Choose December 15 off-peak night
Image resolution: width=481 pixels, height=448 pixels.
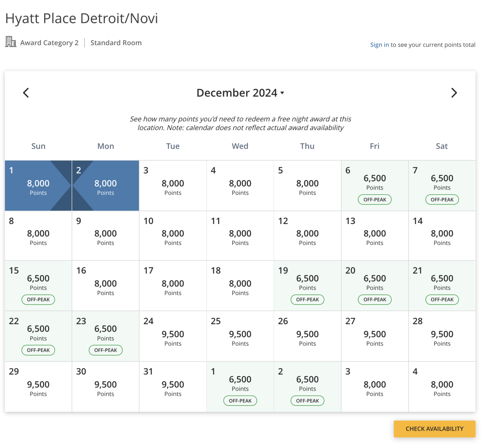(x=38, y=286)
